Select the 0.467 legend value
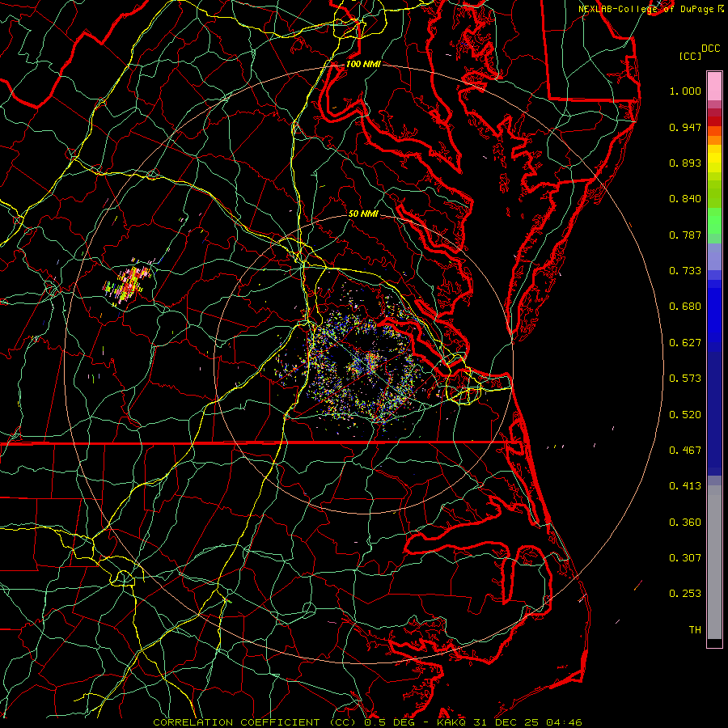This screenshot has width=728, height=728. point(685,451)
